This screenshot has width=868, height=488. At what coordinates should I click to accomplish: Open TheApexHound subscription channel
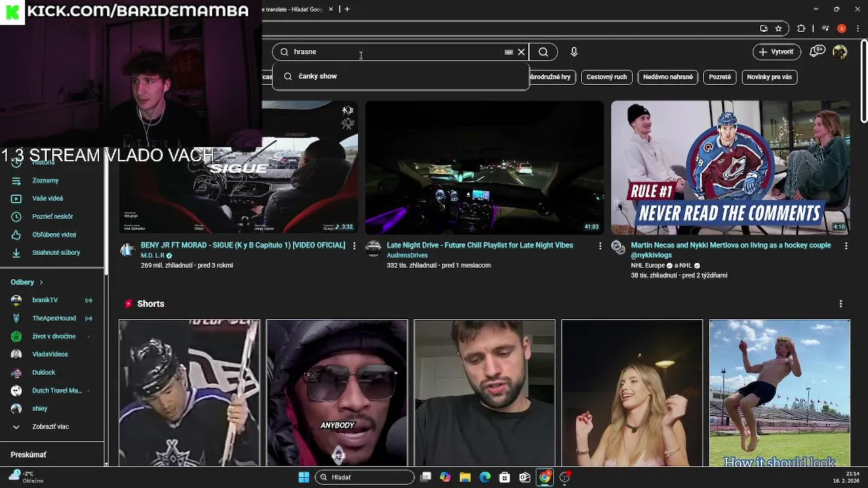(x=53, y=318)
